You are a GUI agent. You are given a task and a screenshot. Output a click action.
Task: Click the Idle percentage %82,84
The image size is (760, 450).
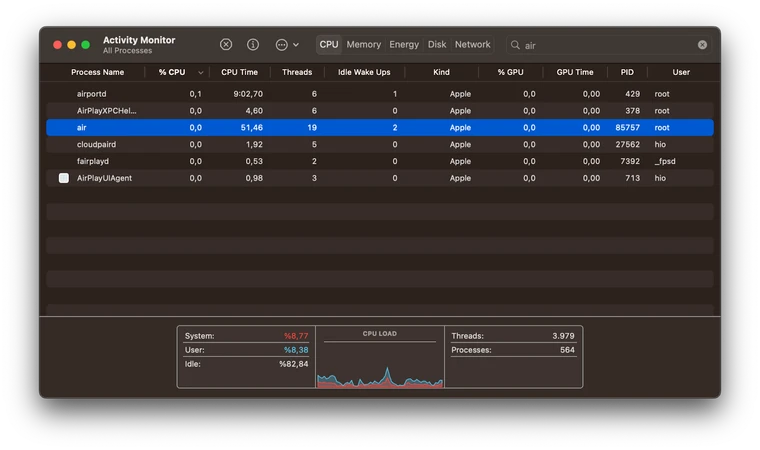coord(294,364)
